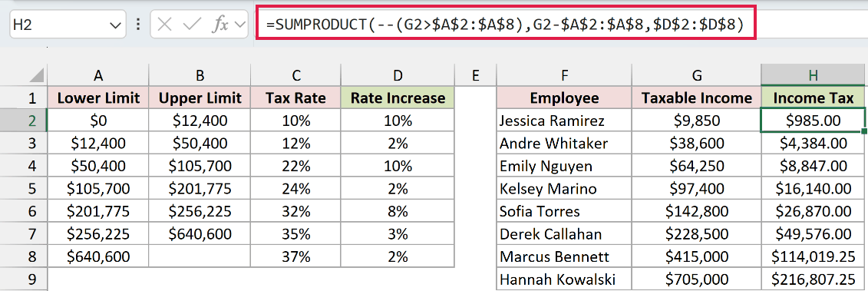
Task: Click the Select All corner triangle
Action: [x=36, y=75]
